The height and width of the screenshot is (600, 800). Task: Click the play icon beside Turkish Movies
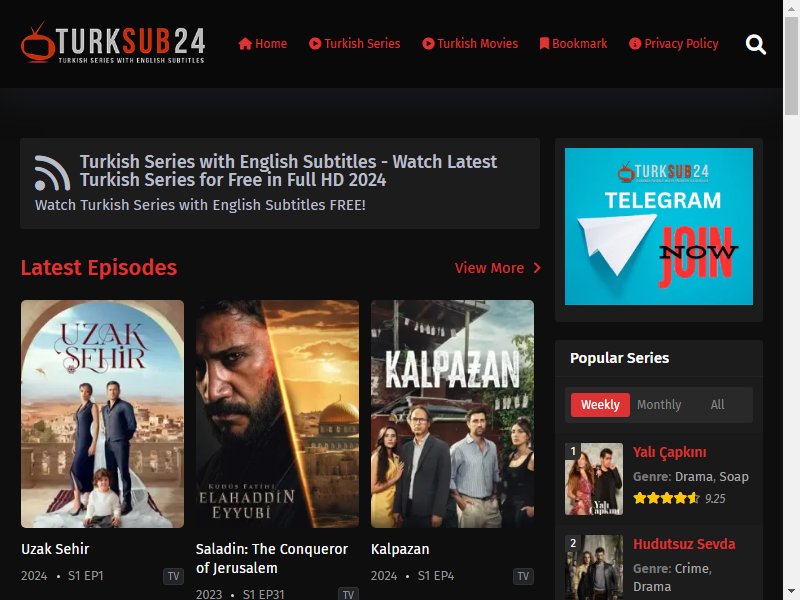pyautogui.click(x=428, y=44)
